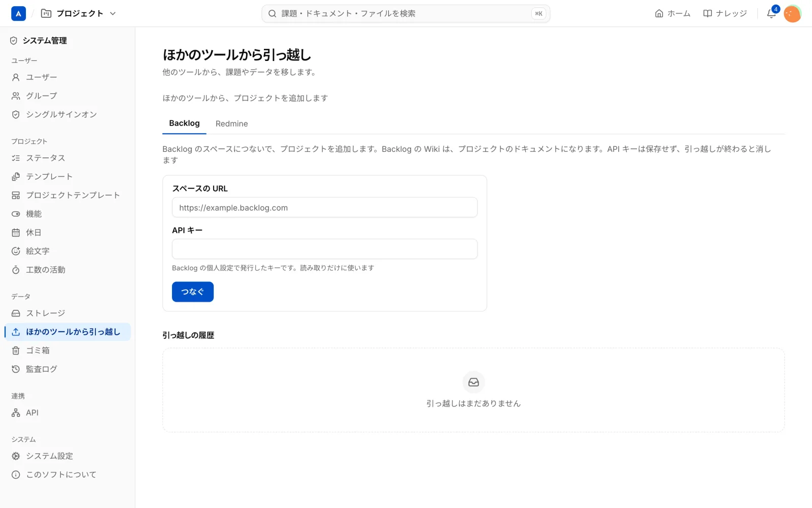Click the API キー input field
The width and height of the screenshot is (812, 508).
pos(325,249)
